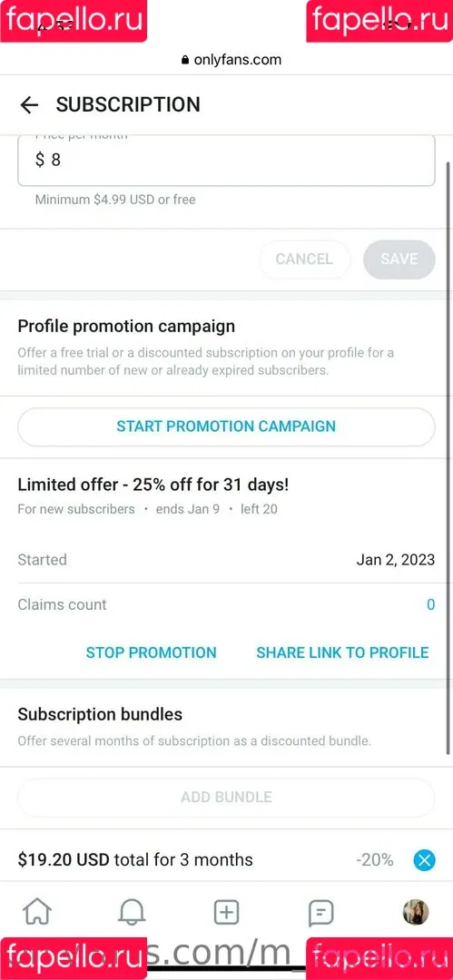Stop the current promotion
The image size is (453, 980).
152,652
